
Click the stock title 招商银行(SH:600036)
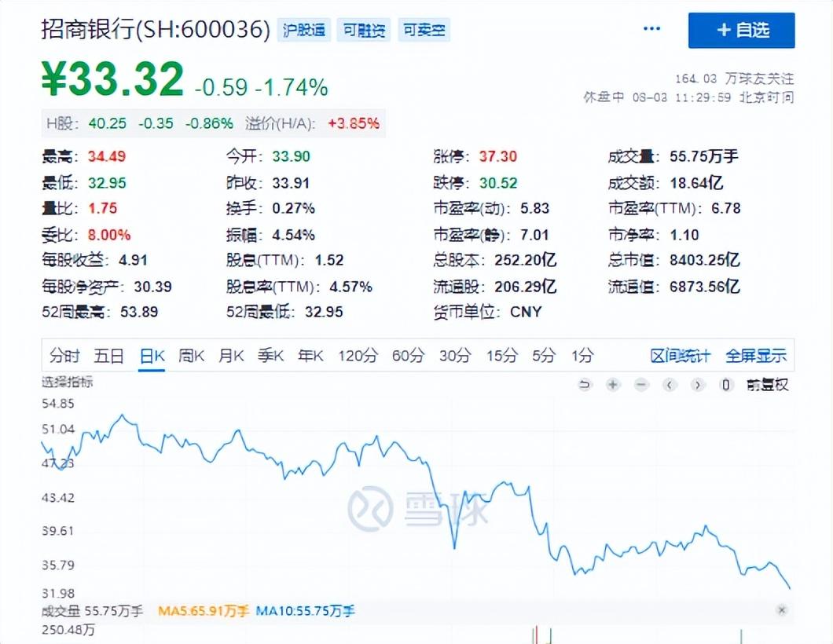point(156,30)
